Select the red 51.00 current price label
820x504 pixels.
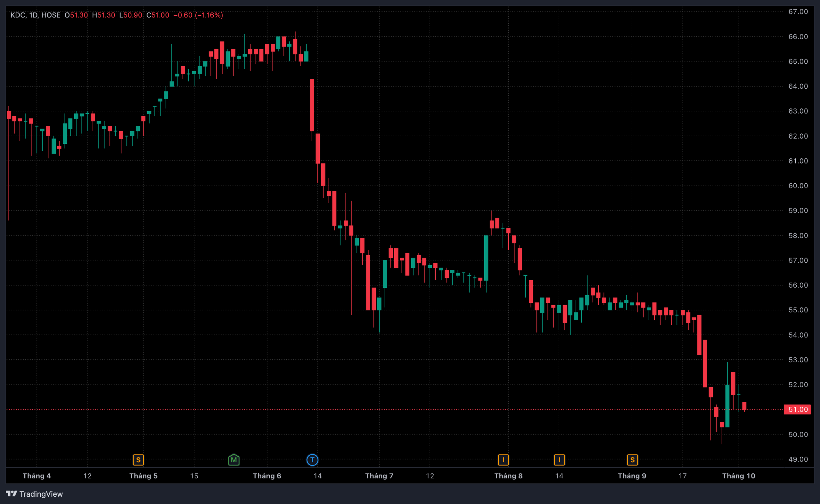(797, 409)
